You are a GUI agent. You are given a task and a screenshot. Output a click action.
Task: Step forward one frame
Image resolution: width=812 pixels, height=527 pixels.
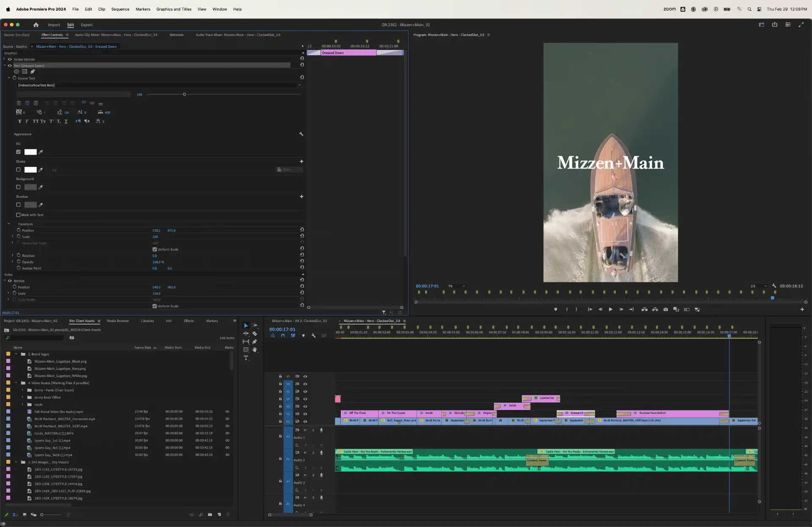click(x=621, y=309)
